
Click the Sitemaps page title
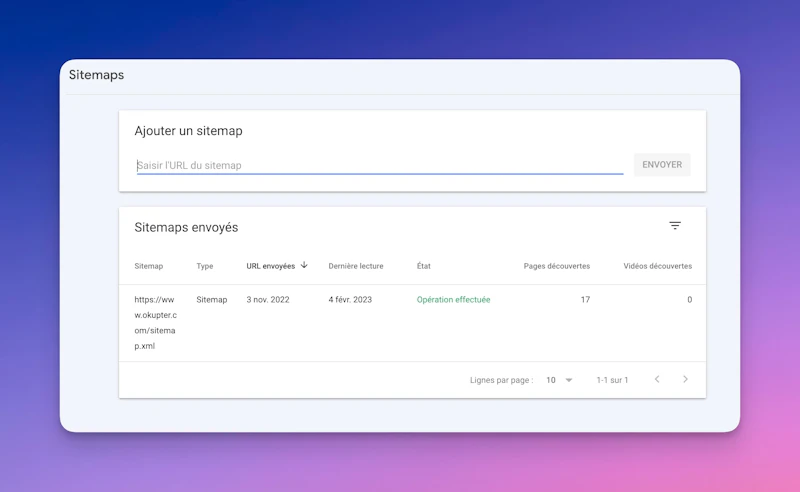96,75
